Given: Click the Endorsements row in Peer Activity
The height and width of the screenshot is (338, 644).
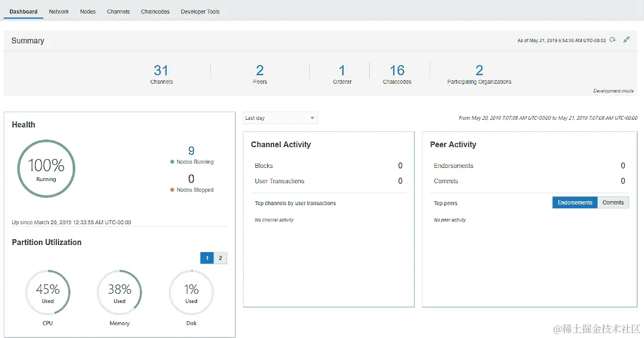Looking at the screenshot, I should tap(529, 166).
